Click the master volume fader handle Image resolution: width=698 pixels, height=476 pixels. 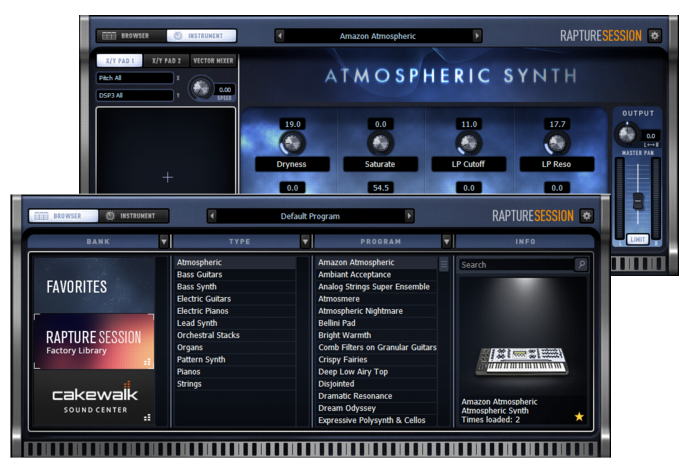(637, 201)
